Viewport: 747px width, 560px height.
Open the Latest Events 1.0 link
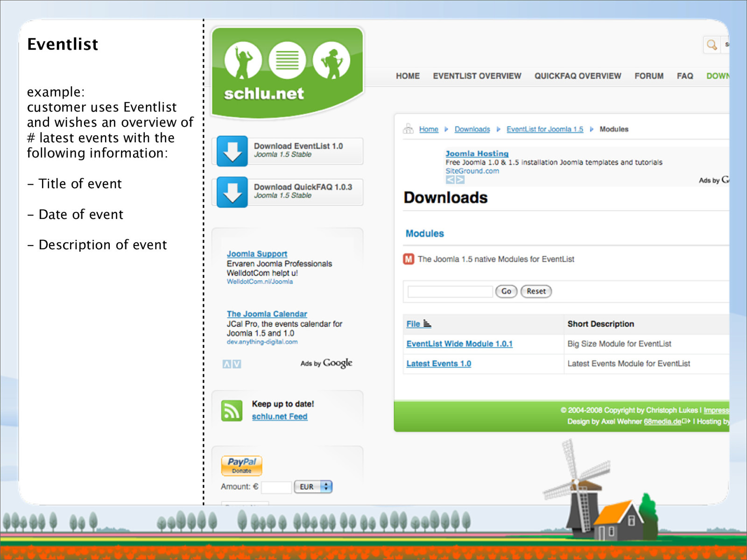(x=438, y=364)
